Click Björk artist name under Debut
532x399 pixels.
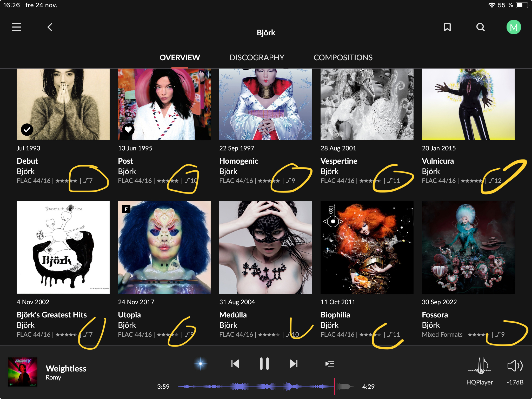tap(26, 171)
